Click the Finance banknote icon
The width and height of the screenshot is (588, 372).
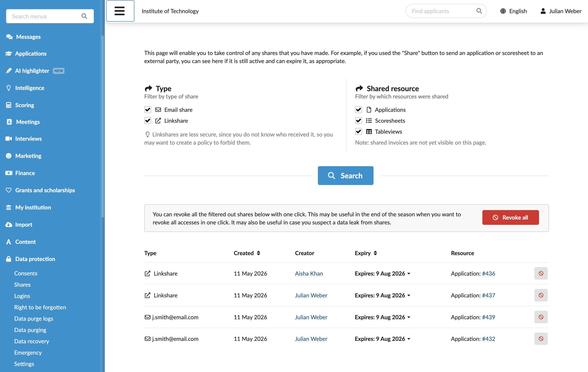click(8, 173)
